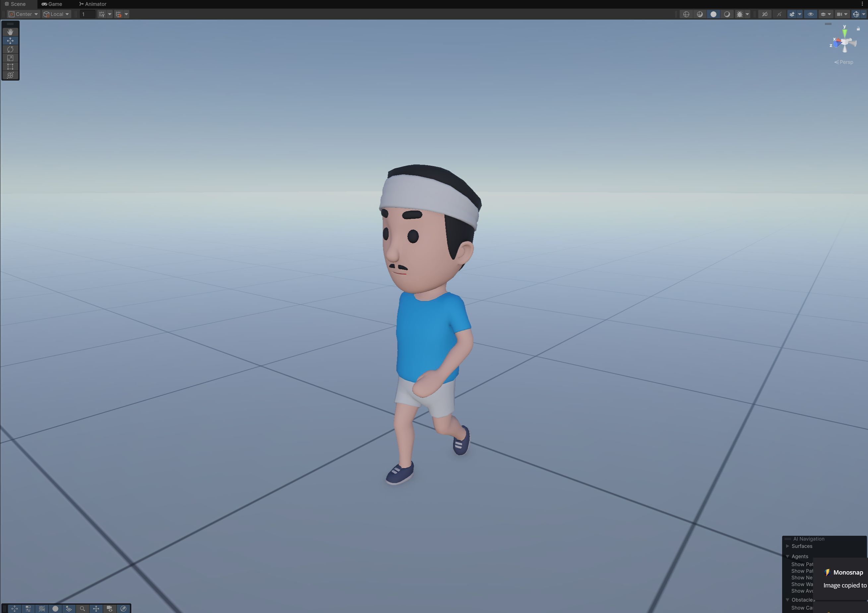
Task: Toggle 2D view mode
Action: tap(765, 14)
